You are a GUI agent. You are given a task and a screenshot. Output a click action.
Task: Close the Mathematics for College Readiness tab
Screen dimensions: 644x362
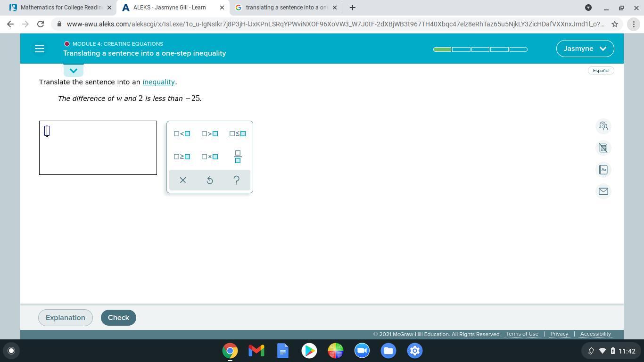[x=109, y=8]
